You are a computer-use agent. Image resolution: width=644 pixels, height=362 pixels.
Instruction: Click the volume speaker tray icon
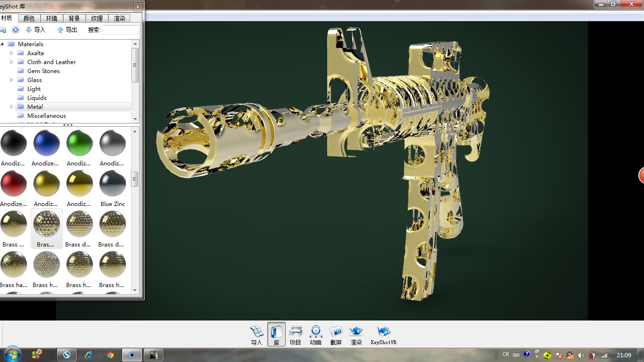click(x=581, y=355)
